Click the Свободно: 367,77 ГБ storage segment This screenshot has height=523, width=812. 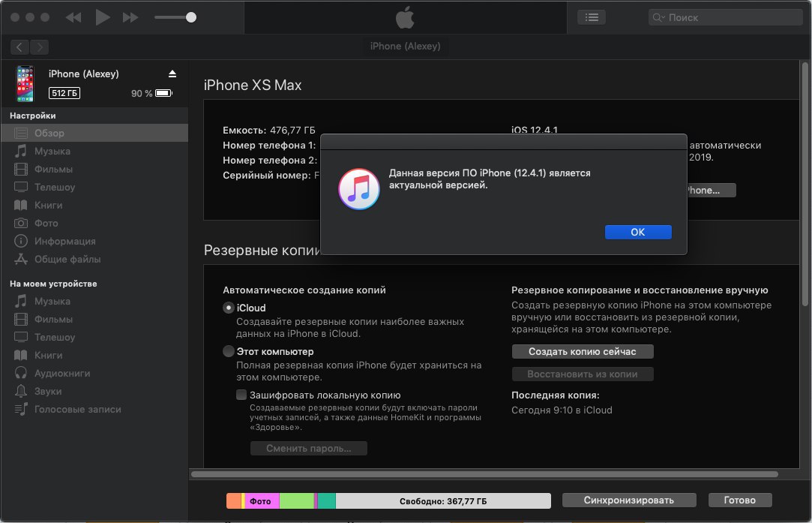point(443,500)
